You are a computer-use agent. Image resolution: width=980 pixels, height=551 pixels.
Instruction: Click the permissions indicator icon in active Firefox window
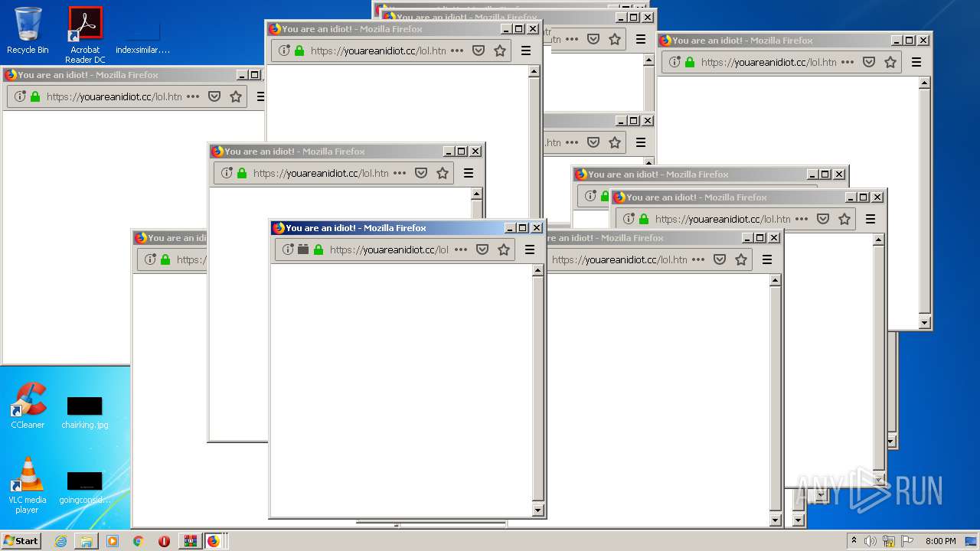pos(303,249)
